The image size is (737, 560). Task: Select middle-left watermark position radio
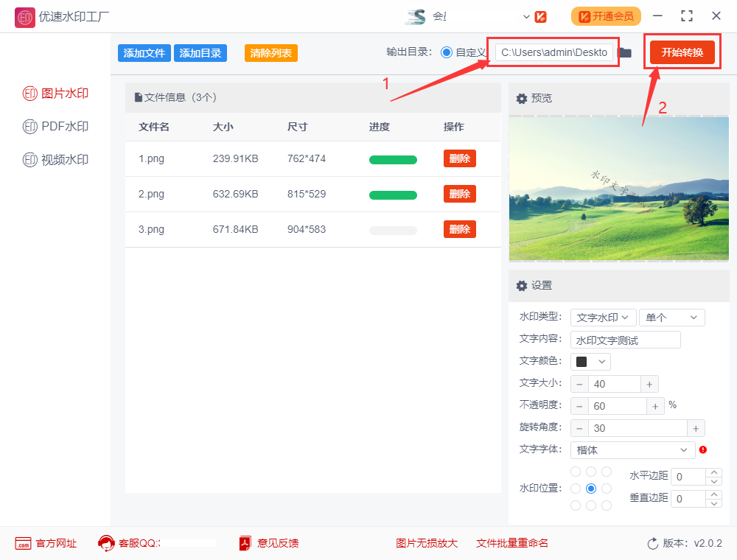[576, 489]
